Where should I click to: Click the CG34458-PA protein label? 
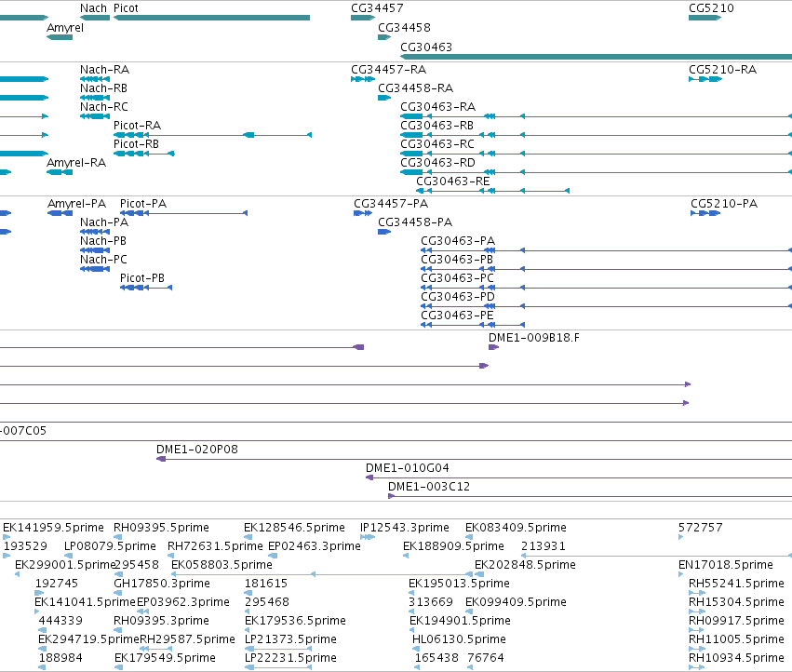point(415,222)
